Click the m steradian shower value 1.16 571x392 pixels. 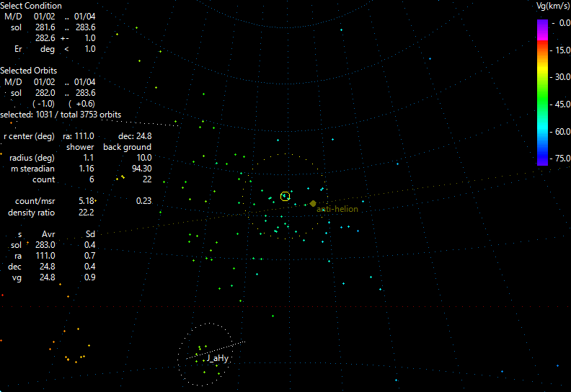click(x=87, y=169)
